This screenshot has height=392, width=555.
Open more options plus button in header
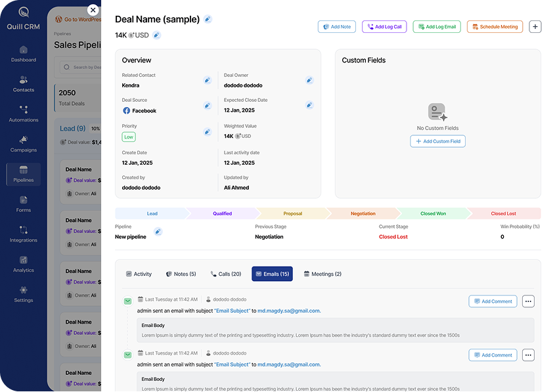535,27
